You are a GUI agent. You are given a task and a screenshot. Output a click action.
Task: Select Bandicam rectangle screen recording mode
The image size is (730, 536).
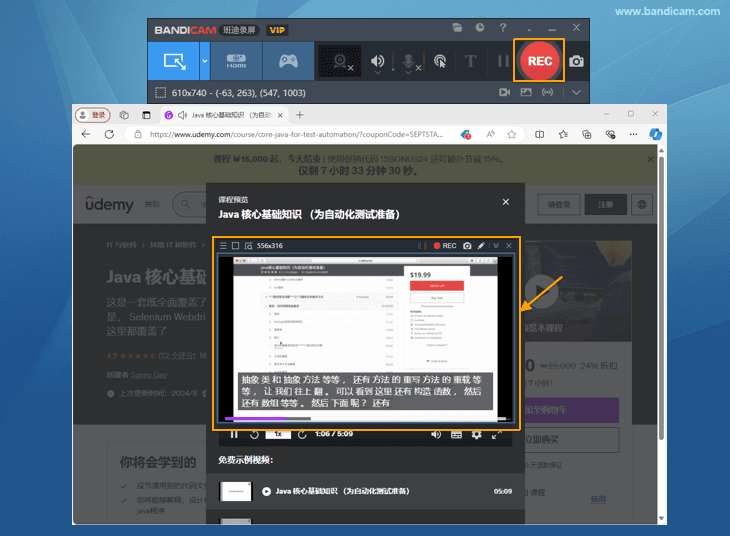point(174,61)
